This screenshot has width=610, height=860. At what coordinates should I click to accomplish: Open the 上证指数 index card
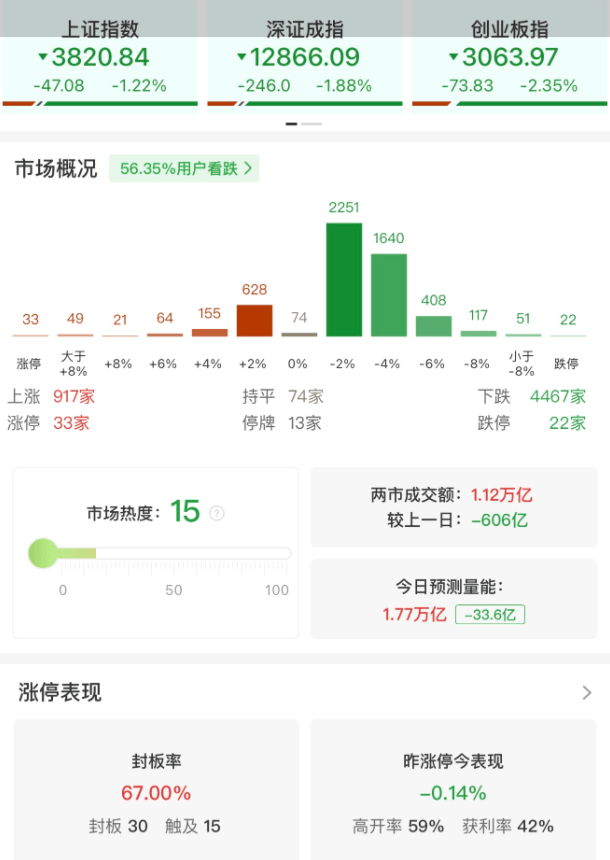pyautogui.click(x=100, y=60)
